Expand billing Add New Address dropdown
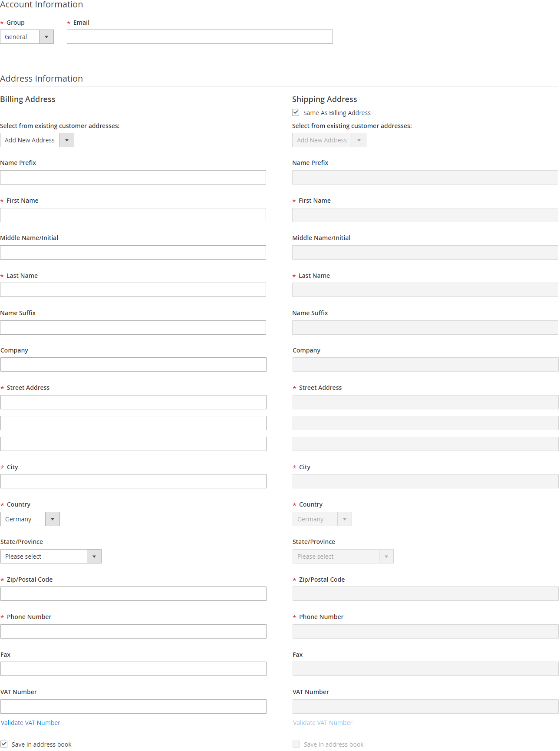 coord(37,140)
